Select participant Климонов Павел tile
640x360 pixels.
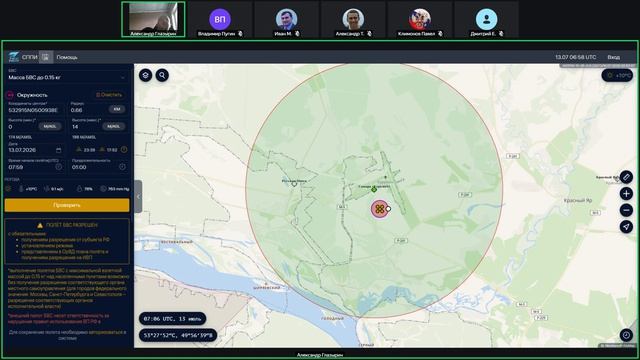click(420, 19)
